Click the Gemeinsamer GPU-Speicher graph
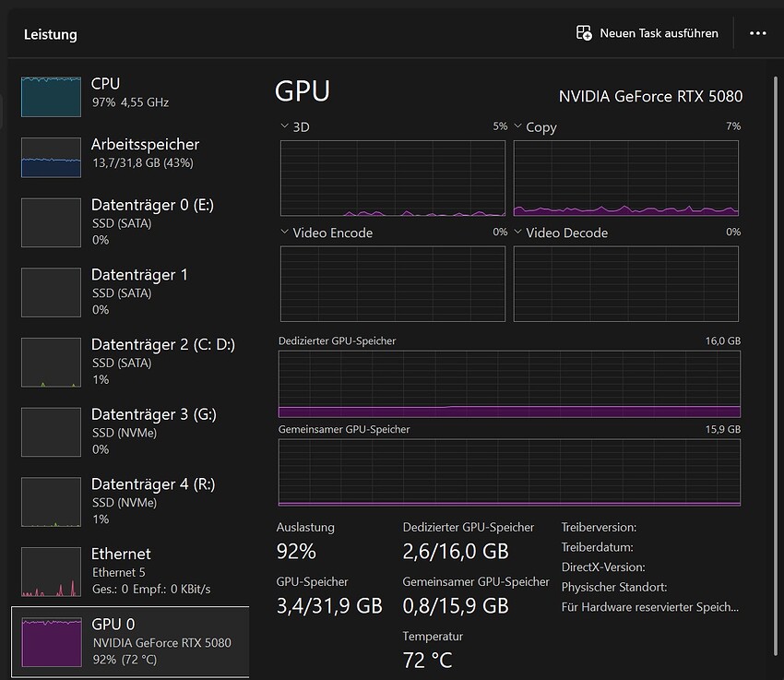 point(509,471)
